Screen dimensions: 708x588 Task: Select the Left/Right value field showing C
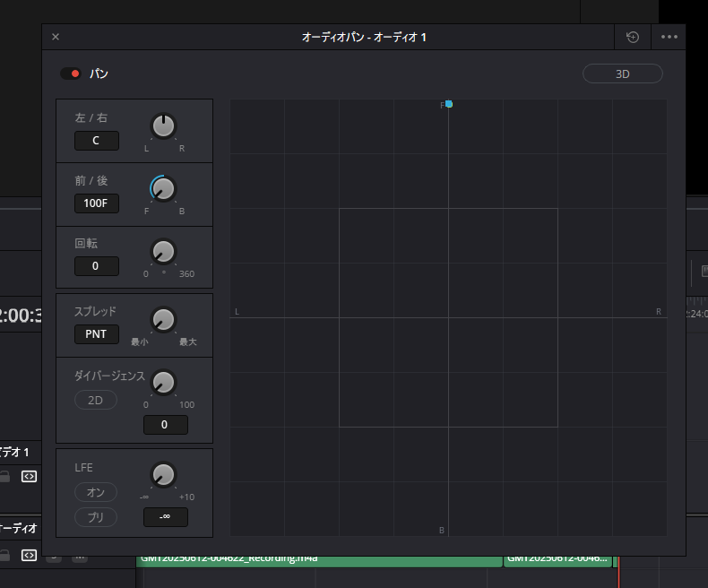(x=96, y=141)
